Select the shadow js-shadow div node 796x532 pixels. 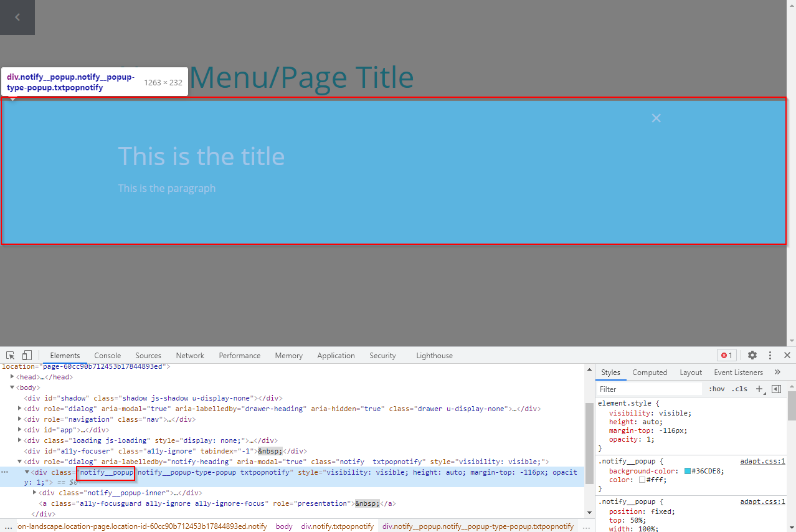(x=154, y=398)
